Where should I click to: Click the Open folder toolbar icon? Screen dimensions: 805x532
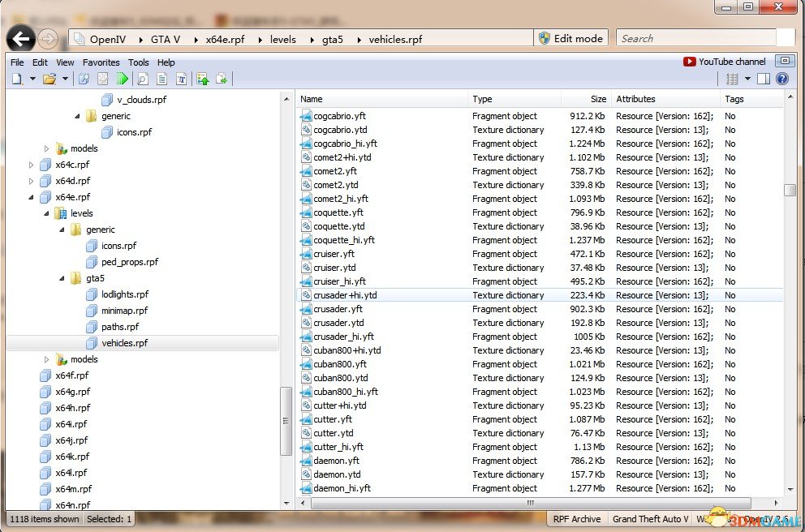pos(50,79)
